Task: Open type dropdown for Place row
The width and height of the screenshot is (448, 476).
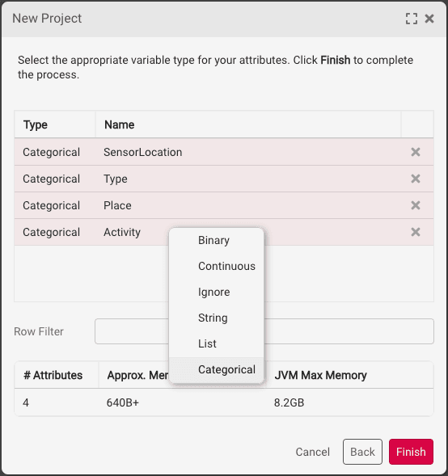Action: [x=51, y=205]
